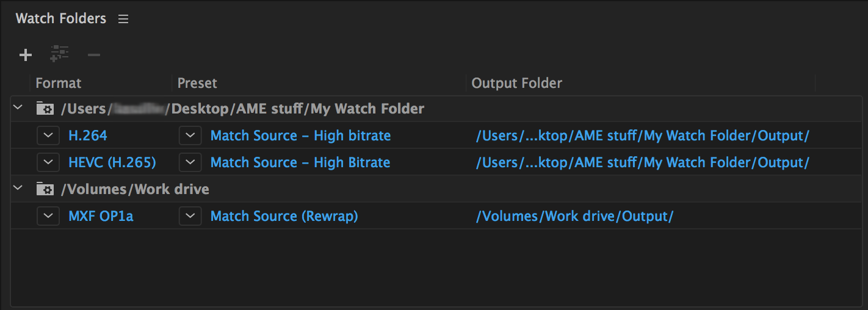The height and width of the screenshot is (310, 868).
Task: Click the /Volumes/Work drive/Output/ folder link
Action: [574, 216]
